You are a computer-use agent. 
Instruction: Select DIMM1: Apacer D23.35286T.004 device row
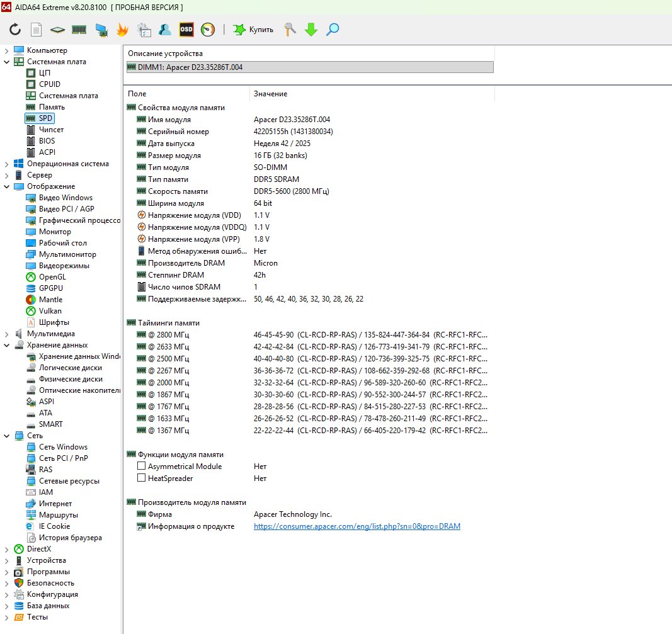point(310,67)
